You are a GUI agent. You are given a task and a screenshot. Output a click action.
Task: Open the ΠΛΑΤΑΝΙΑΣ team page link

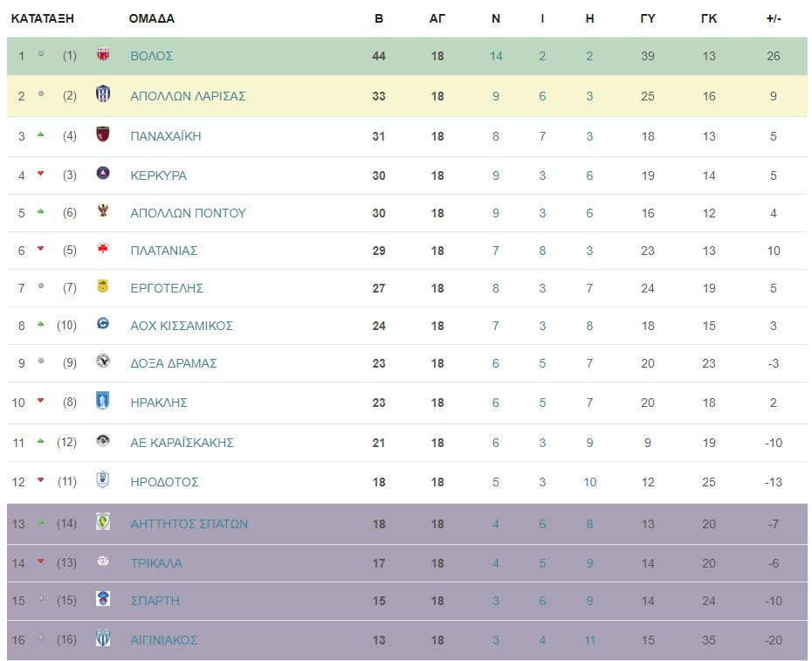pyautogui.click(x=163, y=251)
